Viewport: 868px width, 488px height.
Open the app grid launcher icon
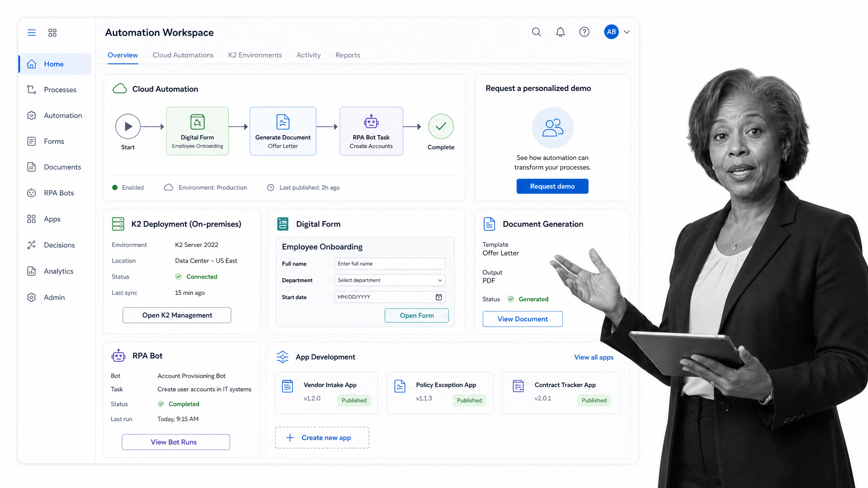(x=53, y=33)
